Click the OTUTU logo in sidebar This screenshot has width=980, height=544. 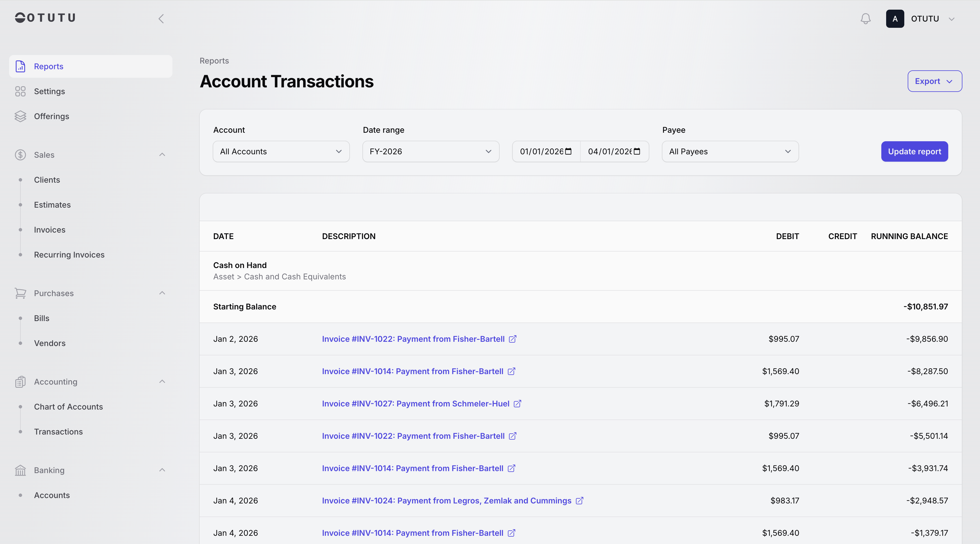coord(45,18)
